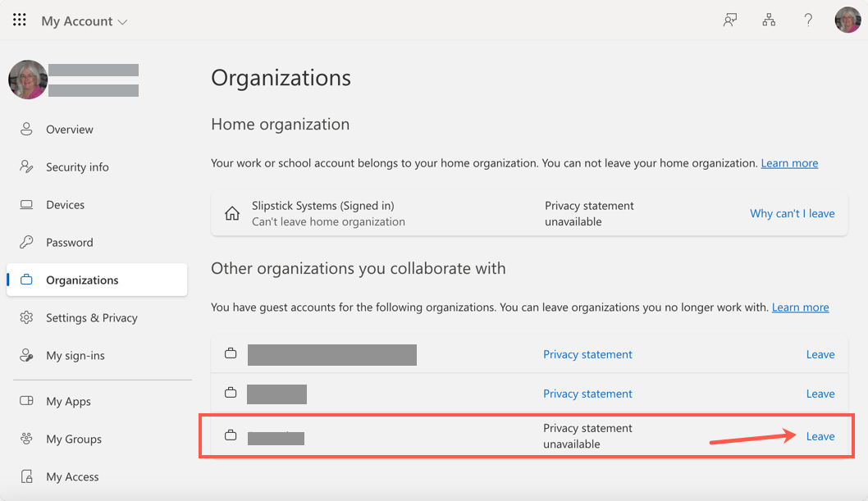The image size is (868, 501).
Task: Expand the My Account dropdown
Action: pos(85,21)
